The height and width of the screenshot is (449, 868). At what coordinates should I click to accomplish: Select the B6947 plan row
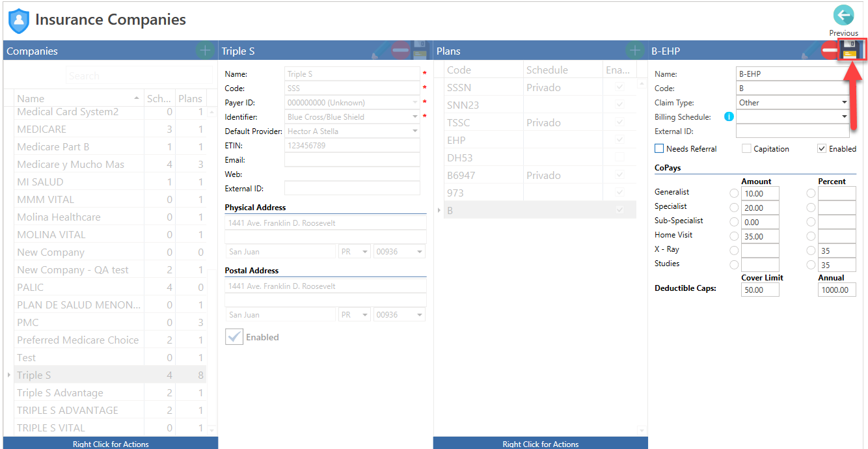[540, 175]
